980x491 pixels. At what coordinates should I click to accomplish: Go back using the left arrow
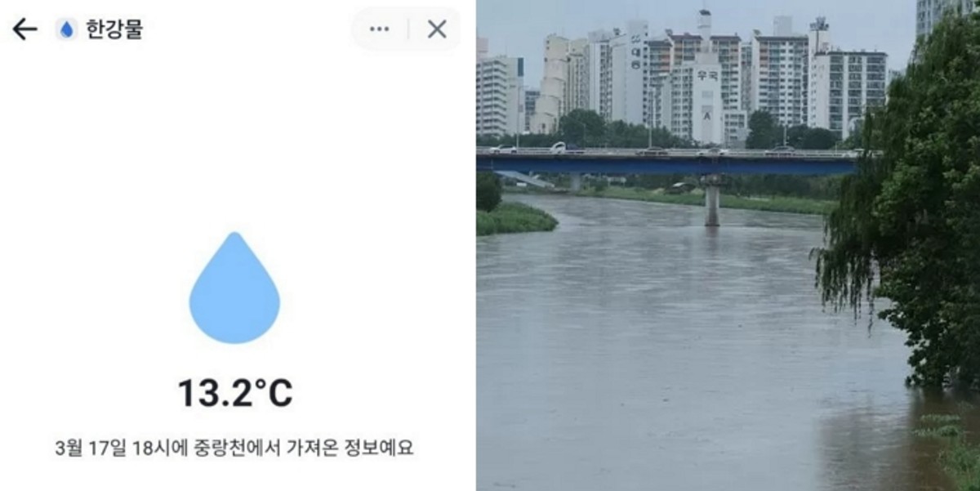click(x=24, y=29)
